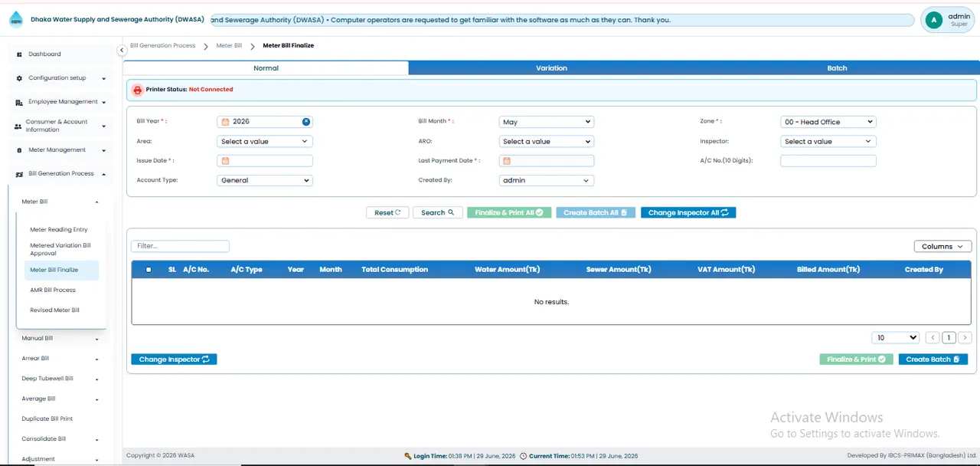Click the DWASA water drop logo
This screenshot has width=980, height=466.
pyautogui.click(x=16, y=20)
